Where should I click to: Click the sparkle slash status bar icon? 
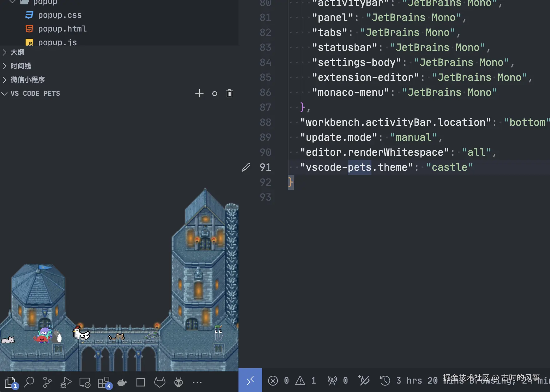pos(364,380)
